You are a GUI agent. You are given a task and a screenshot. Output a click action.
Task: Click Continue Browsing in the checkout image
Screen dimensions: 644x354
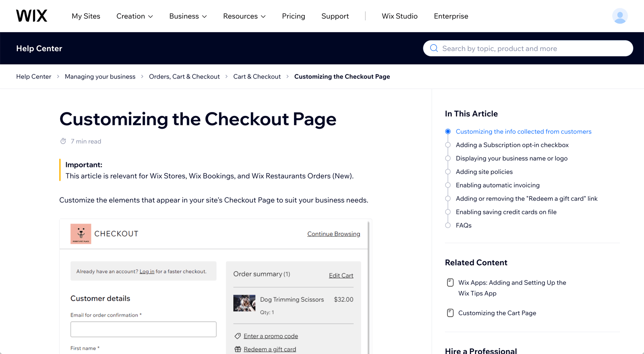pos(334,234)
